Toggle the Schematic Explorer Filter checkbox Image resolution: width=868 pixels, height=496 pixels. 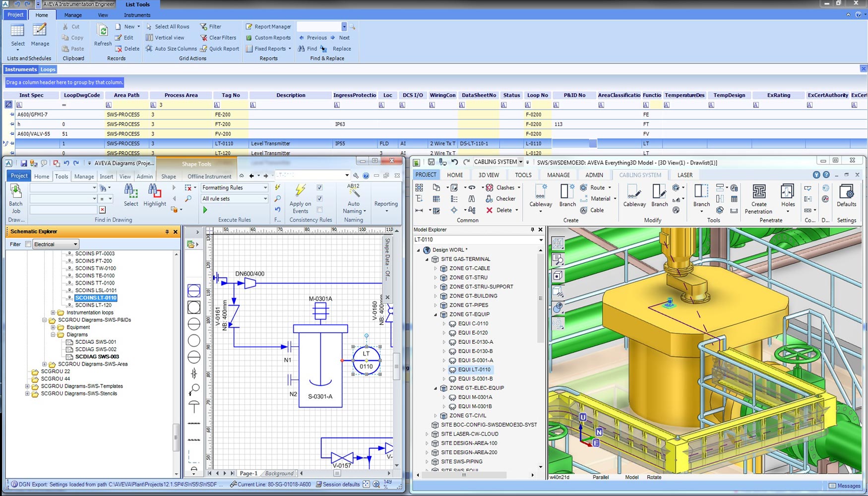click(x=28, y=244)
